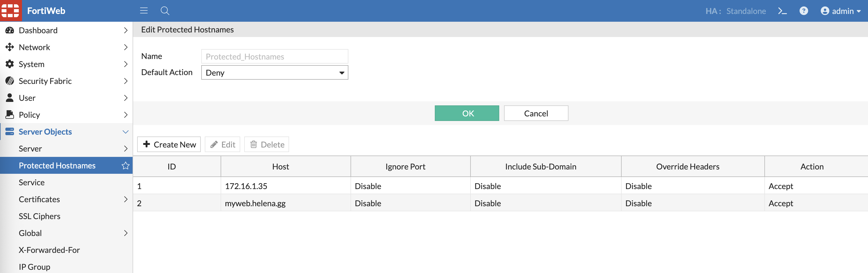Expand the Certificates submenu
This screenshot has width=868, height=273.
(x=125, y=199)
